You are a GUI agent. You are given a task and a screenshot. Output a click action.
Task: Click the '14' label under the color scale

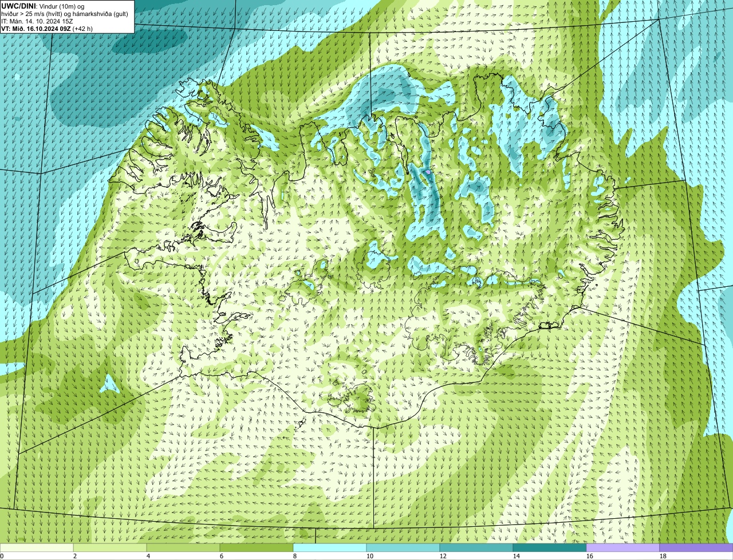coord(517,556)
